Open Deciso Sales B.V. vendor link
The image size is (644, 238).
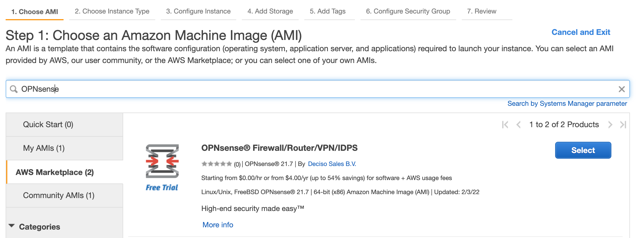tap(332, 164)
